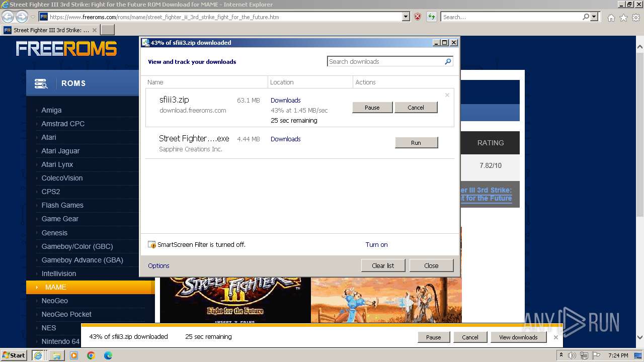
Task: Open favorites star icon
Action: pyautogui.click(x=623, y=18)
